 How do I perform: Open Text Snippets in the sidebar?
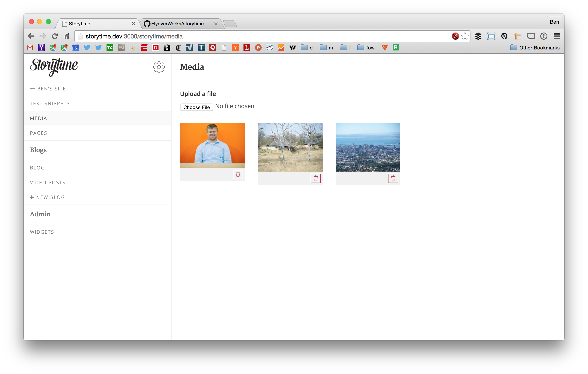pos(50,104)
